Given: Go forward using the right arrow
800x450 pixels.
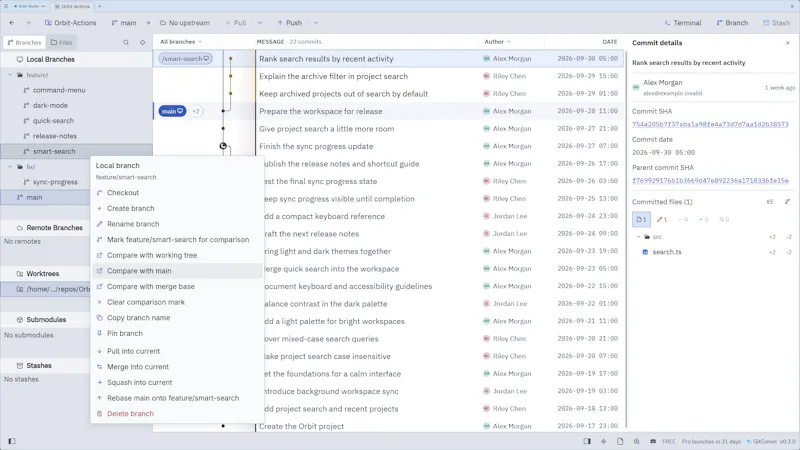Looking at the screenshot, I should [x=28, y=23].
